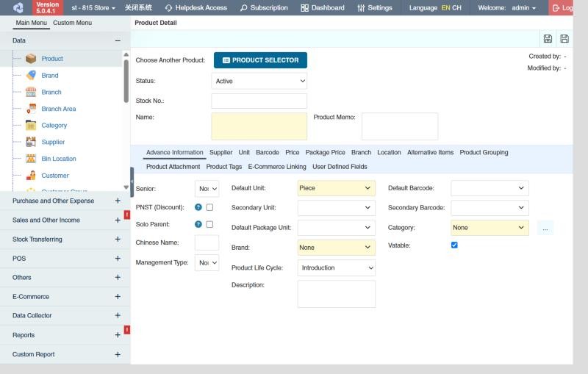Image resolution: width=588 pixels, height=374 pixels.
Task: Switch to the User Defined Fields tab
Action: click(340, 166)
